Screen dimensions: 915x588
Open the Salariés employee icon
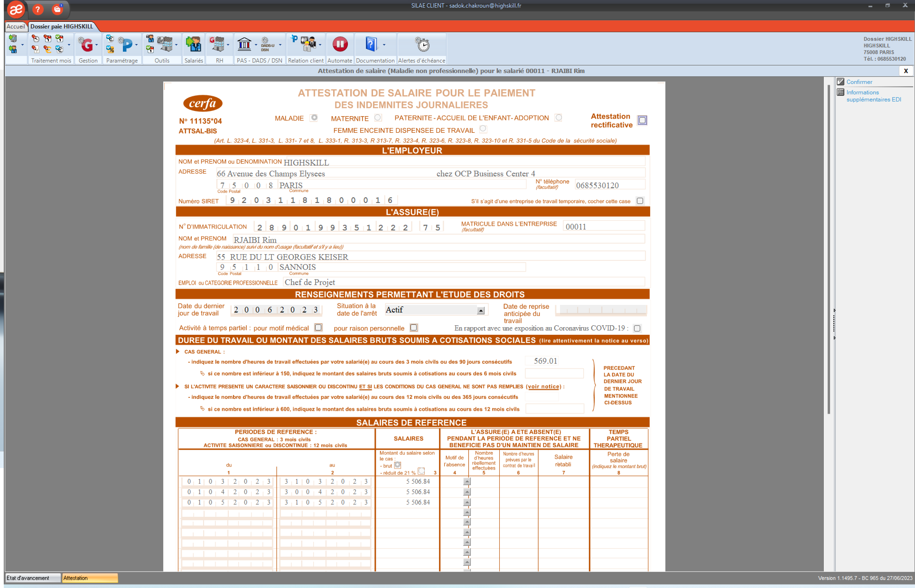coord(193,45)
